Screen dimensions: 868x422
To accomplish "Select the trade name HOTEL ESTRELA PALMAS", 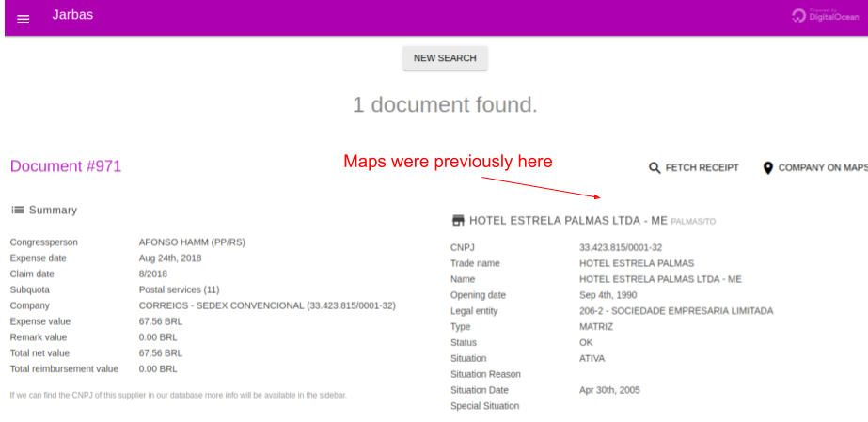I will [637, 263].
